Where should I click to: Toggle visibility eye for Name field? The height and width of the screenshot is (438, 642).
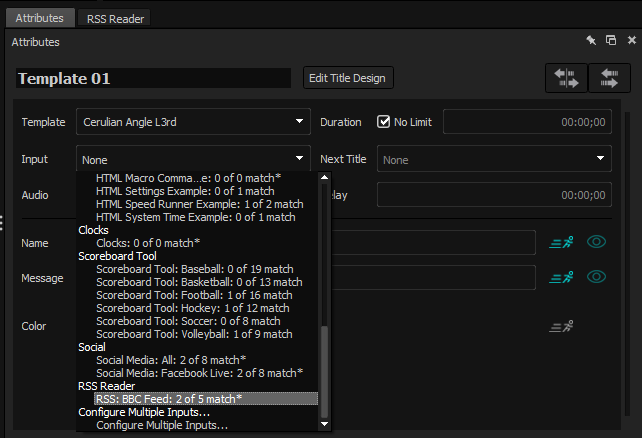597,242
